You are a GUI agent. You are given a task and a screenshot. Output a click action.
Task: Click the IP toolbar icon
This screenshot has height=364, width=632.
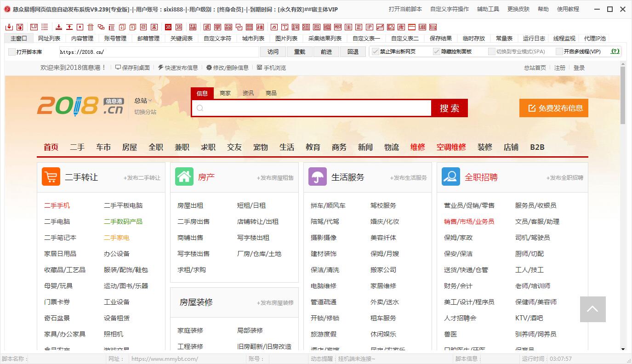[x=370, y=27]
